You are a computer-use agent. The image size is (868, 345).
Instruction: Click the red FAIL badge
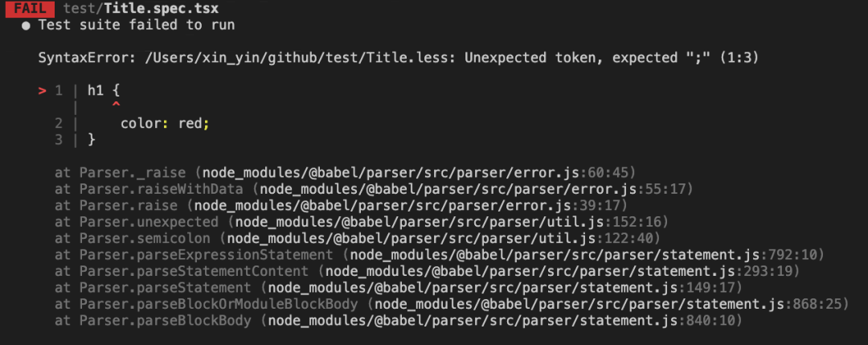point(27,9)
